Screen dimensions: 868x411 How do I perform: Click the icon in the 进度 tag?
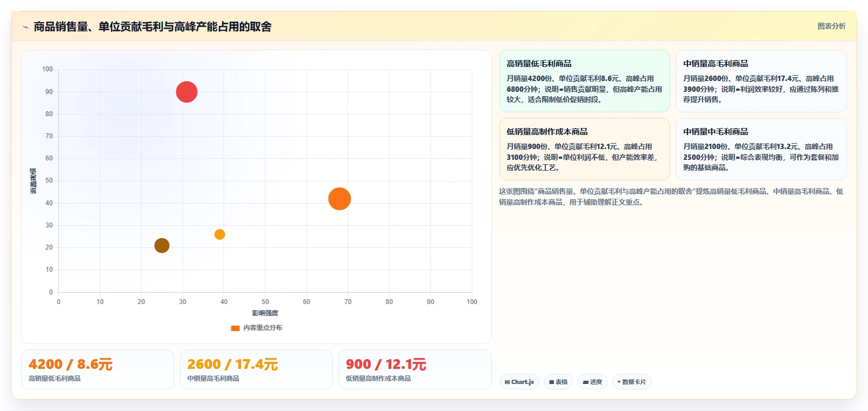(585, 382)
